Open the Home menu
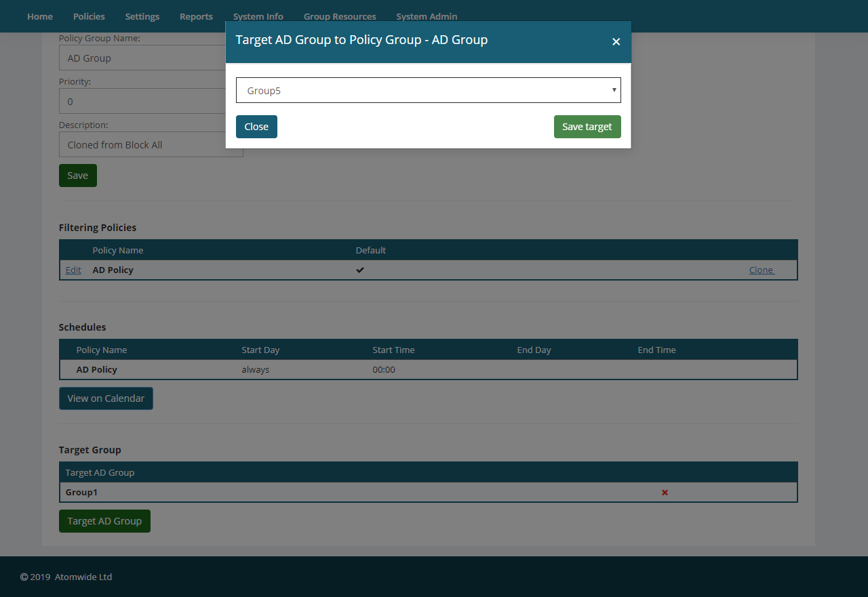 coord(40,16)
